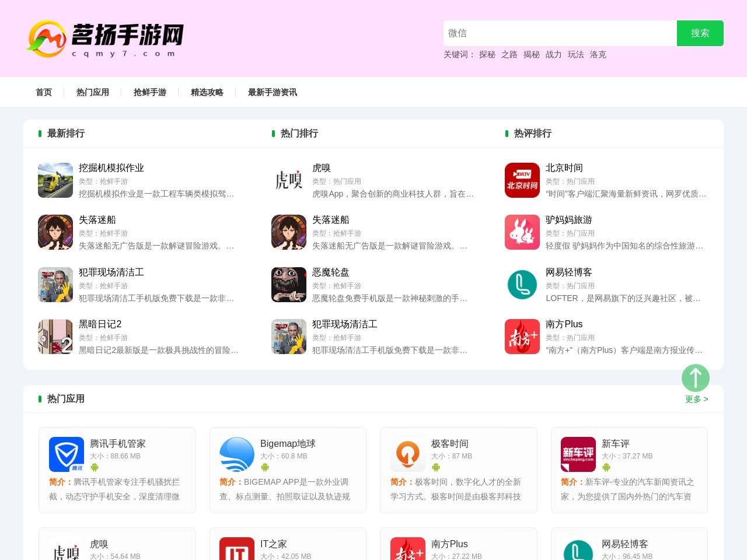This screenshot has width=747, height=560.
Task: Open the 最新手游资讯 menu entry
Action: click(271, 92)
